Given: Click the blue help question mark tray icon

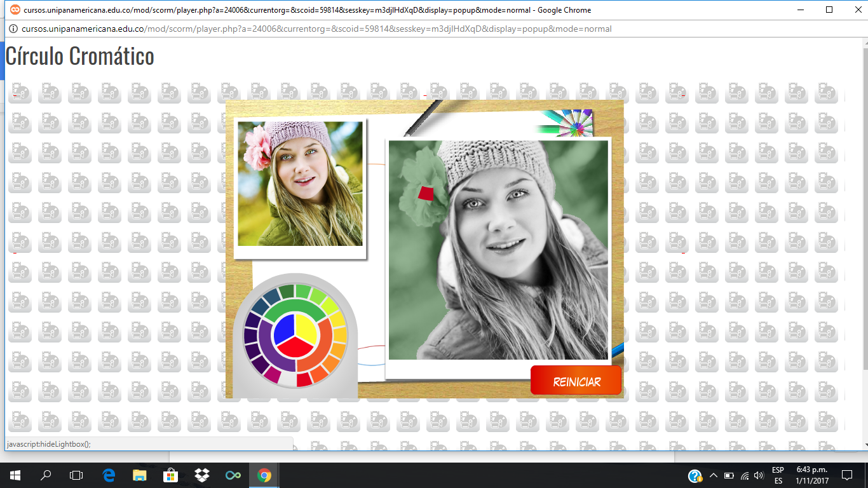Looking at the screenshot, I should click(695, 476).
